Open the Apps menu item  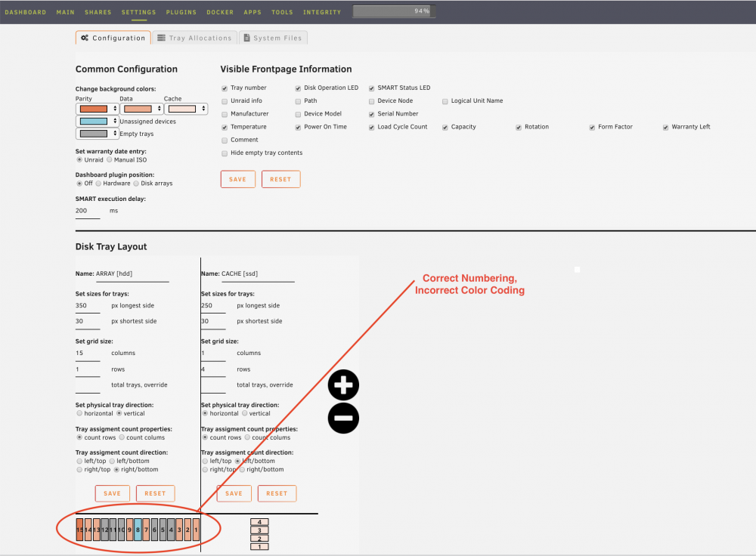coord(253,12)
